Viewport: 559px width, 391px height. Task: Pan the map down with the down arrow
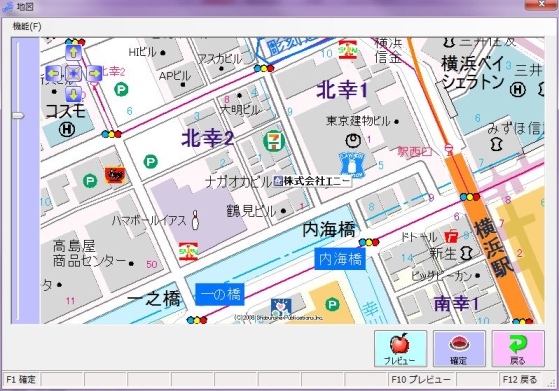pyautogui.click(x=73, y=94)
